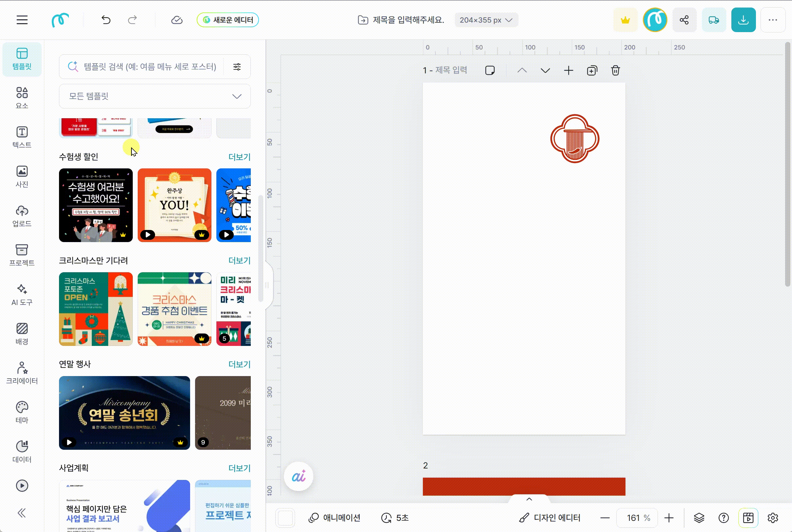Open search filter options icon
The image size is (792, 532).
237,66
